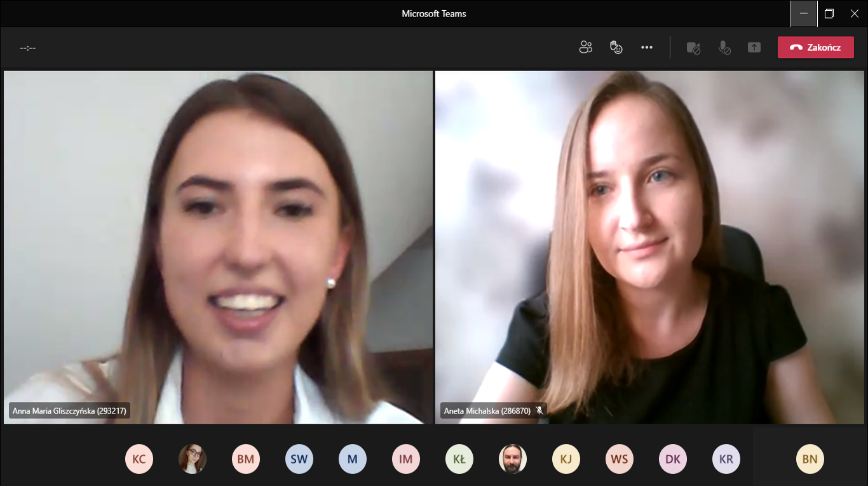Select the KR participant avatar
This screenshot has height=486, width=868.
click(726, 459)
